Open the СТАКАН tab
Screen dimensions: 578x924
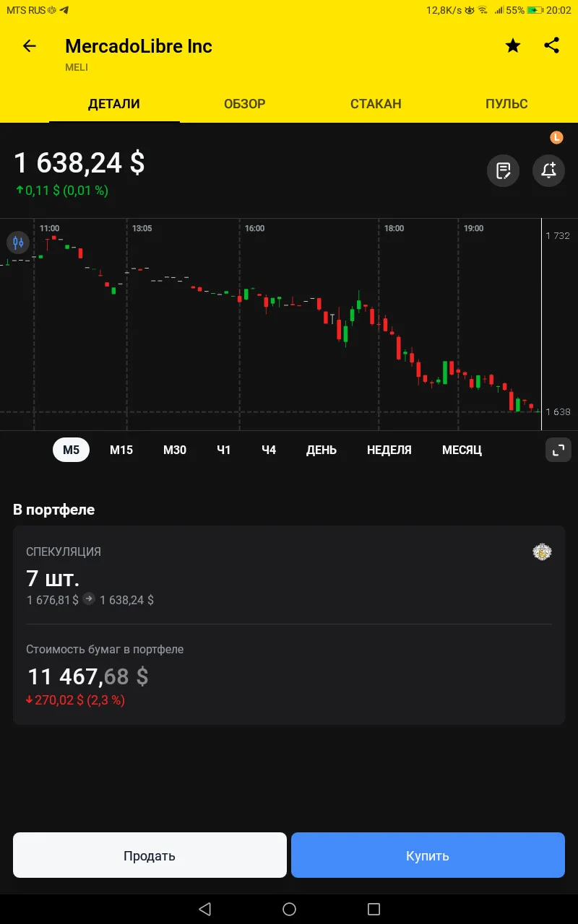pos(376,104)
